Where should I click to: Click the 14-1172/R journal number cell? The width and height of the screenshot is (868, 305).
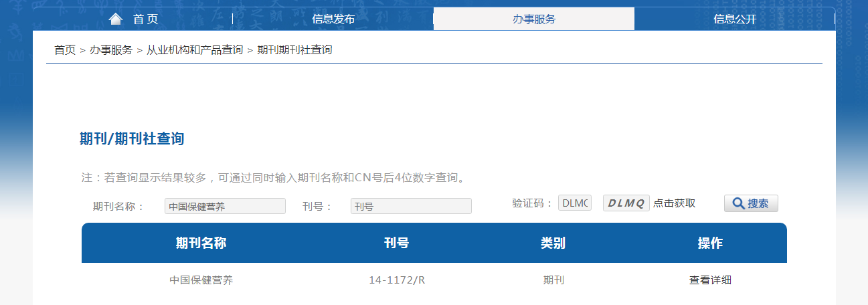coord(397,280)
